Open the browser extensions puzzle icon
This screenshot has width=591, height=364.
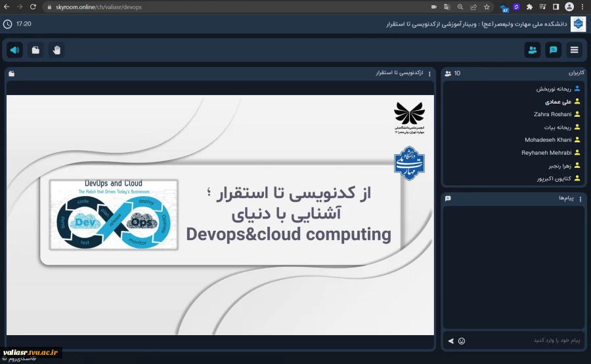pos(529,7)
